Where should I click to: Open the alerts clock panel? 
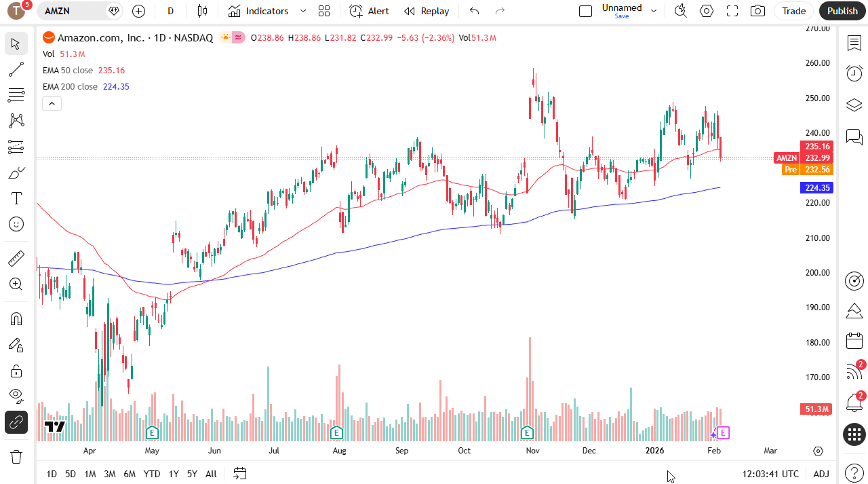click(x=854, y=73)
